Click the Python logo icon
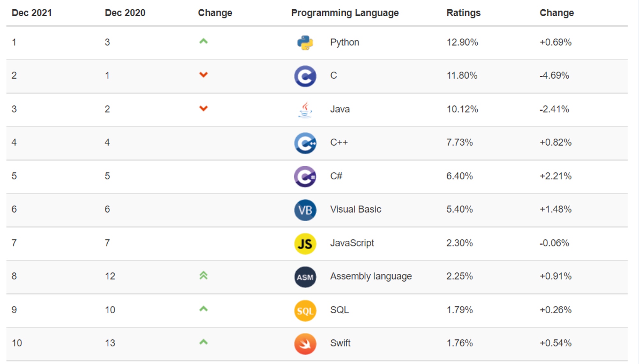 [305, 43]
